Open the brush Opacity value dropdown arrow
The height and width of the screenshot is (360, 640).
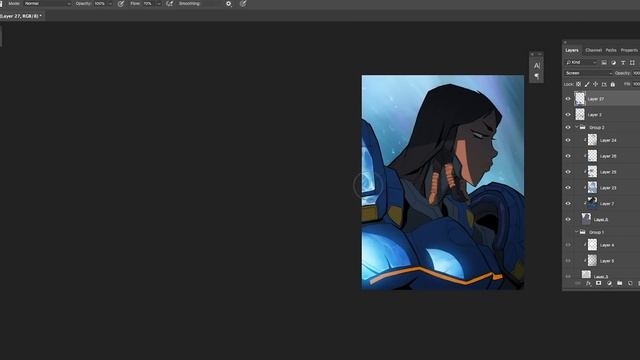(110, 4)
